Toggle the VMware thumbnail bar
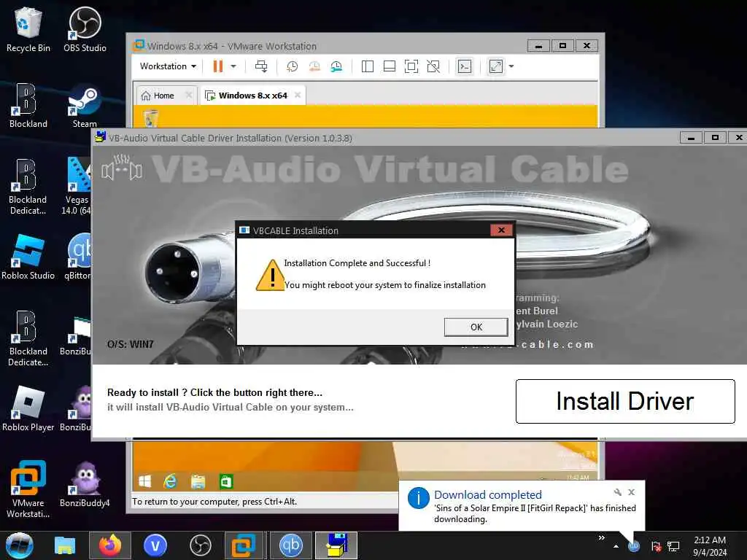This screenshot has height=560, width=747. tap(390, 66)
